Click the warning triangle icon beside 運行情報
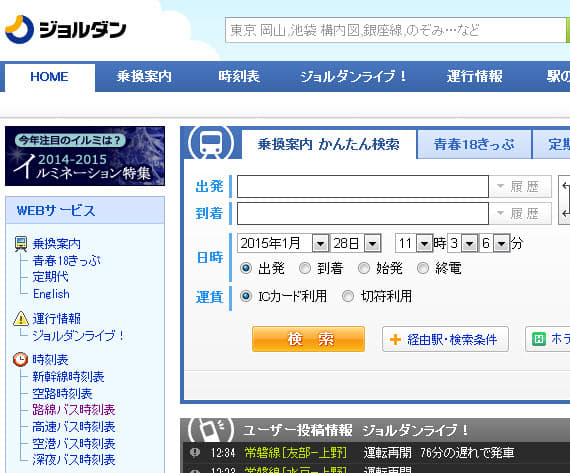 point(21,318)
